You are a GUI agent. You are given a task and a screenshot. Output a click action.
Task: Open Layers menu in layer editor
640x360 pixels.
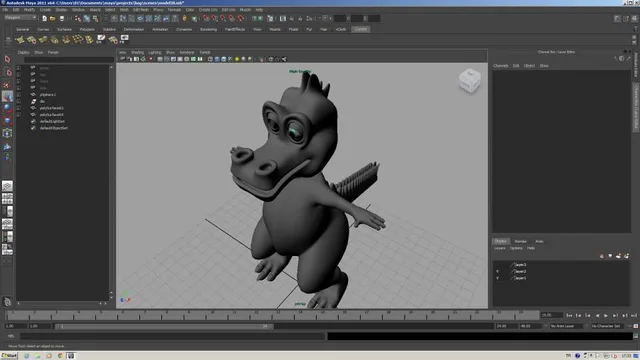click(500, 248)
